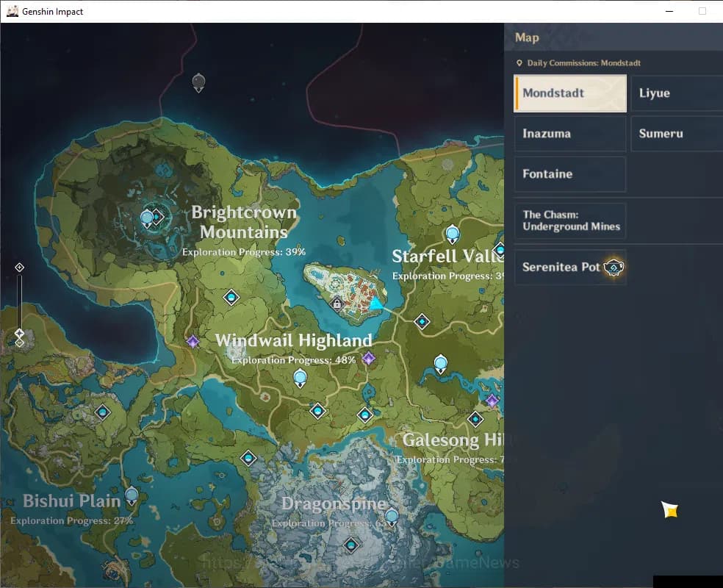Click the location pin icon beside Daily Commissions
Screen dimensions: 723x588
pyautogui.click(x=519, y=63)
